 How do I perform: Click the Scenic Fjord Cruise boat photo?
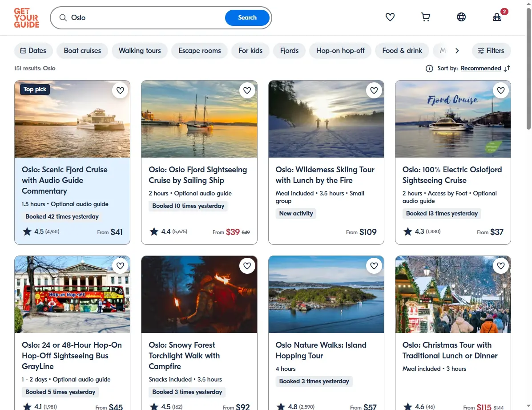72,119
